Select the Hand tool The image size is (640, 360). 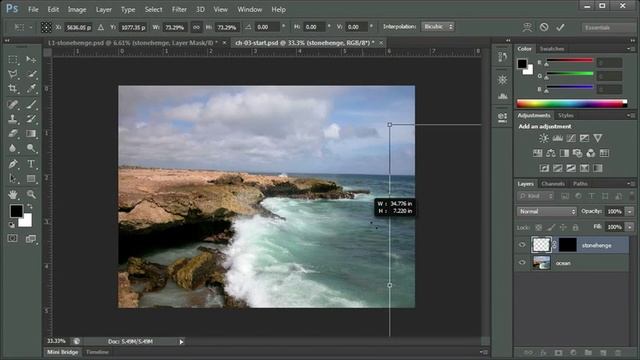pos(13,194)
